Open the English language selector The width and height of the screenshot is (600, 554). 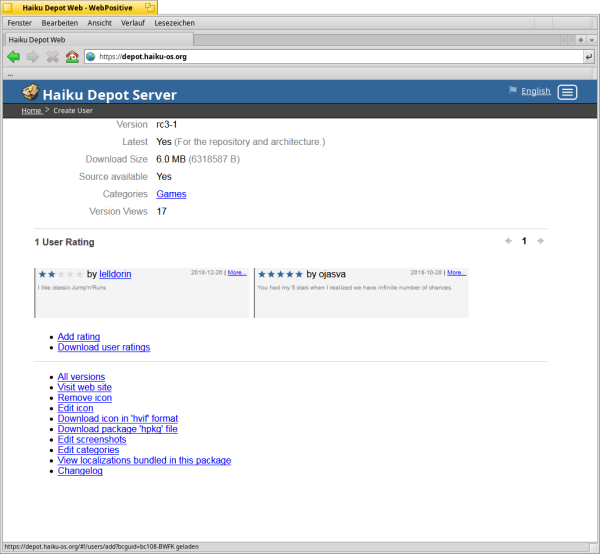(x=535, y=91)
